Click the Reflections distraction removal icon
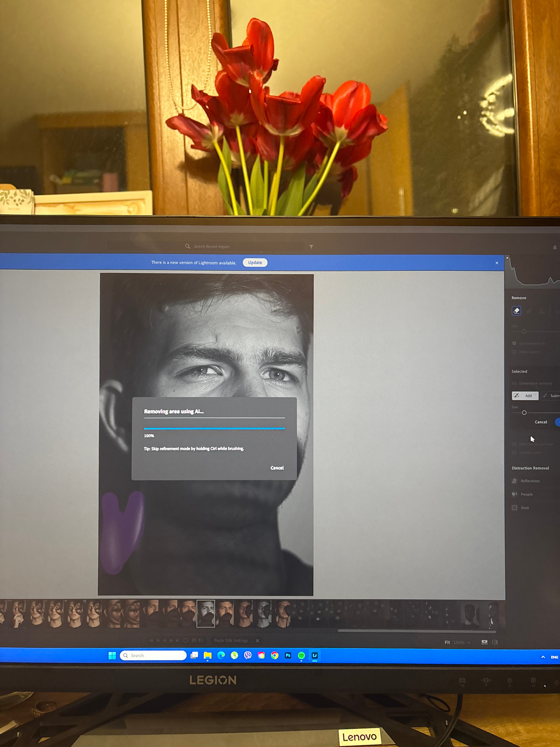The height and width of the screenshot is (747, 560). tap(514, 481)
